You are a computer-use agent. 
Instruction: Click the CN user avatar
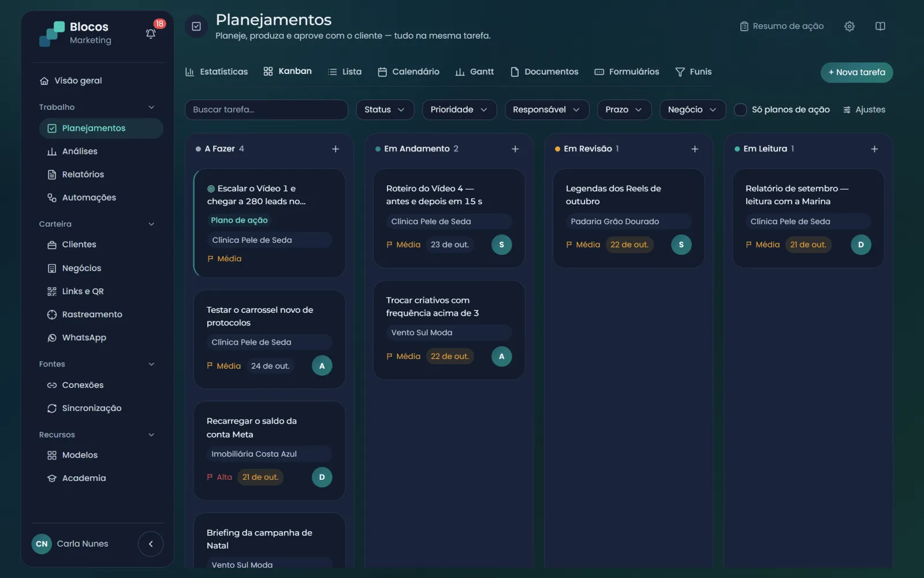click(x=42, y=544)
